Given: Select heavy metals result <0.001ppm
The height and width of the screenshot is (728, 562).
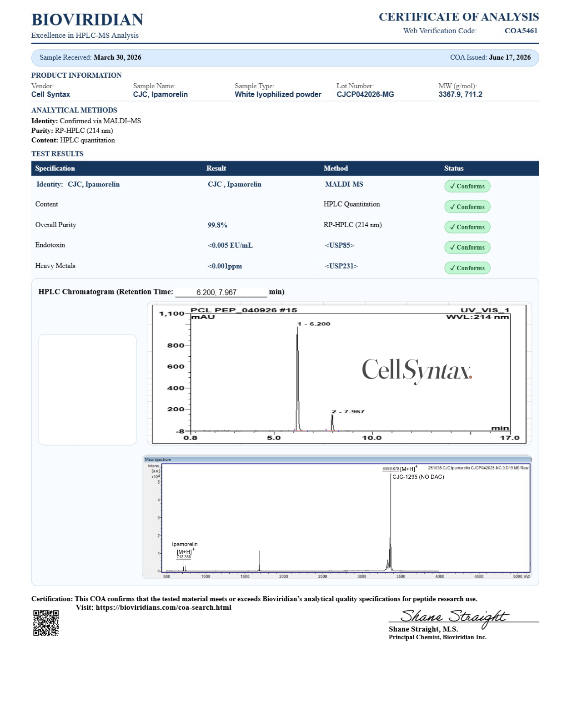Looking at the screenshot, I should point(225,266).
